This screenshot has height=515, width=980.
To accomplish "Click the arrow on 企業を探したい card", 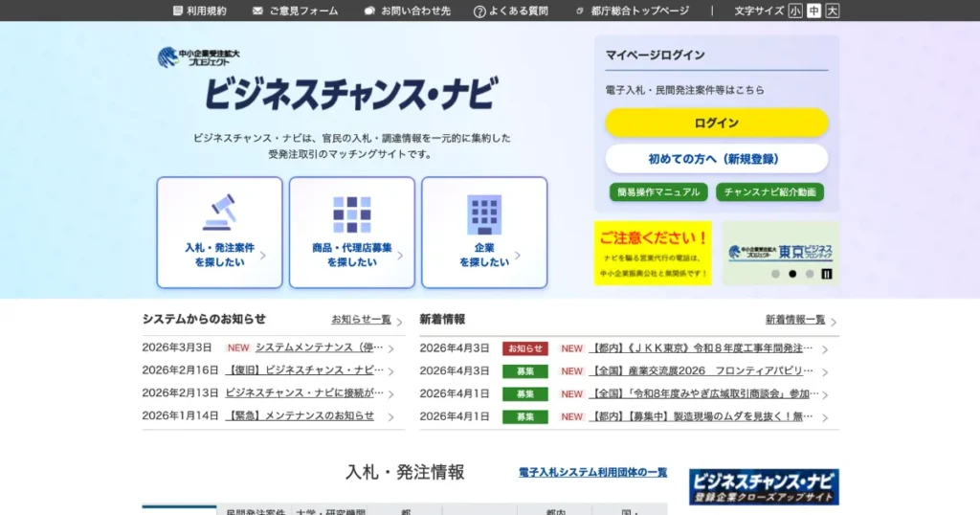I will coord(518,255).
